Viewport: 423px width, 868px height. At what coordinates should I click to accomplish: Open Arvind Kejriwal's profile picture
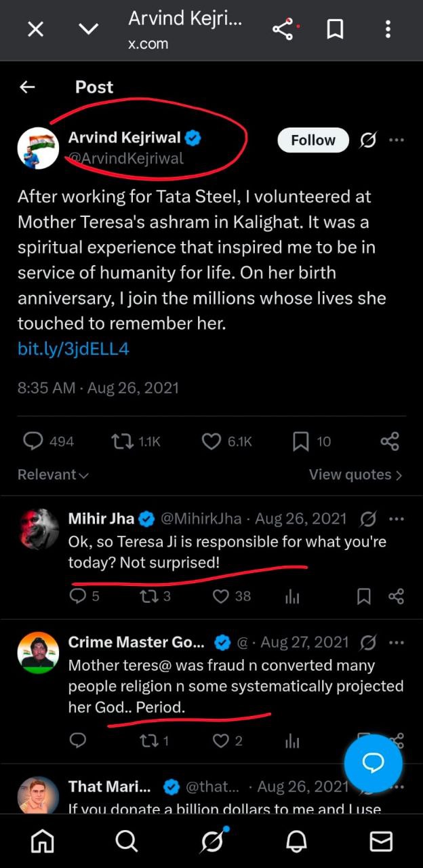(38, 148)
